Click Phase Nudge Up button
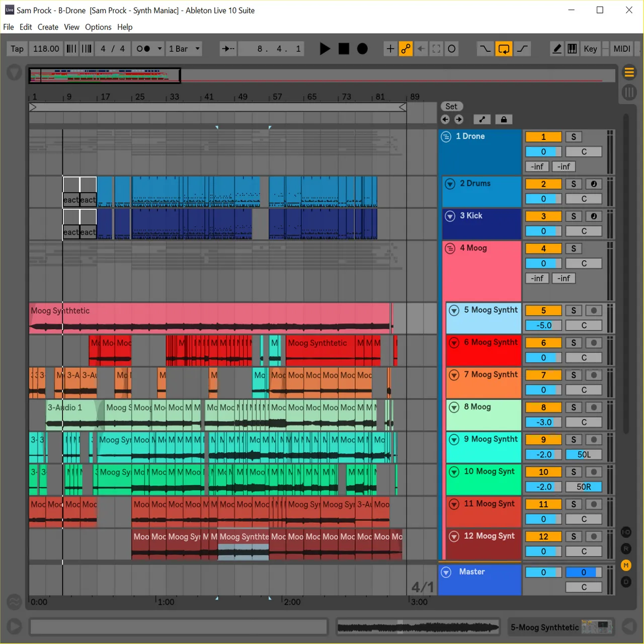 coord(87,49)
